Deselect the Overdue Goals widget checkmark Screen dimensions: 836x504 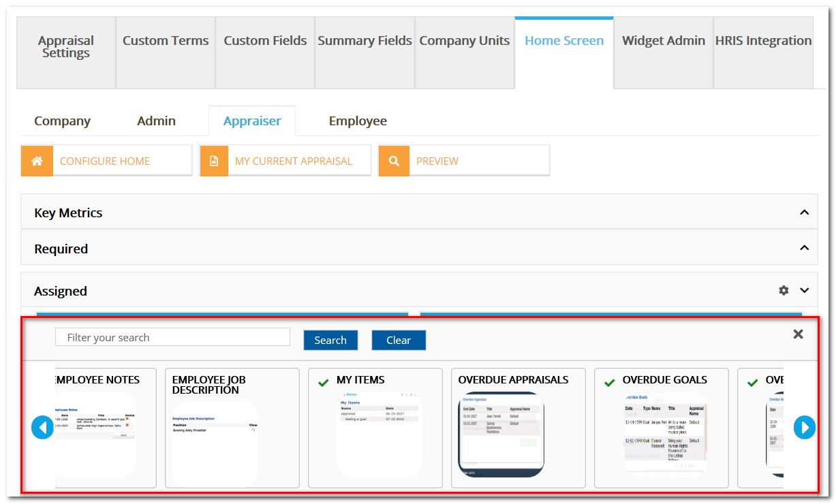point(609,382)
